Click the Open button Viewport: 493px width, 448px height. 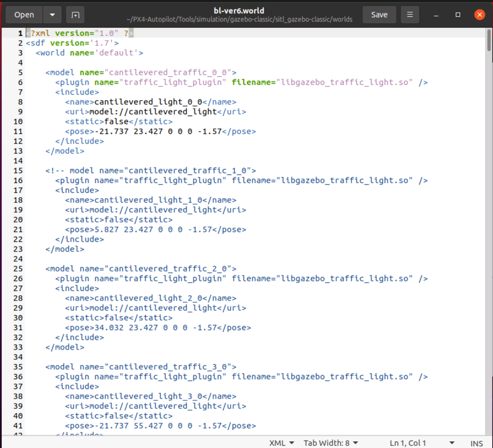24,15
